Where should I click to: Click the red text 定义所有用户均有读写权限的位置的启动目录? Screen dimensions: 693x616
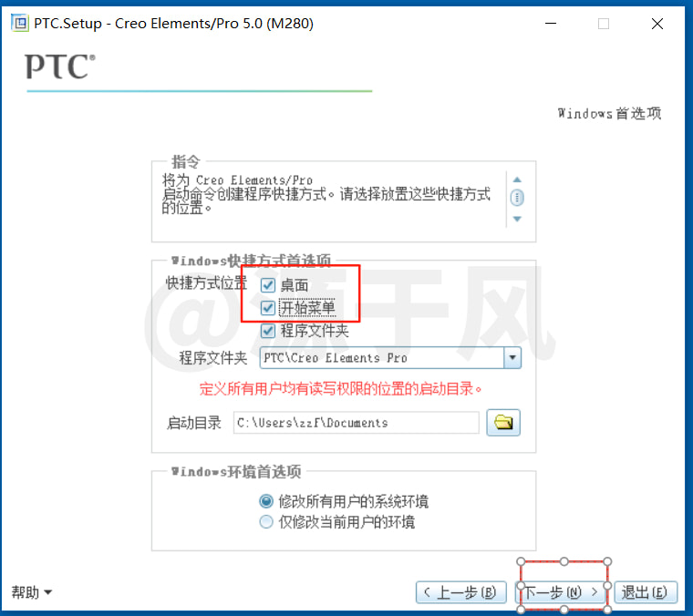pyautogui.click(x=340, y=388)
